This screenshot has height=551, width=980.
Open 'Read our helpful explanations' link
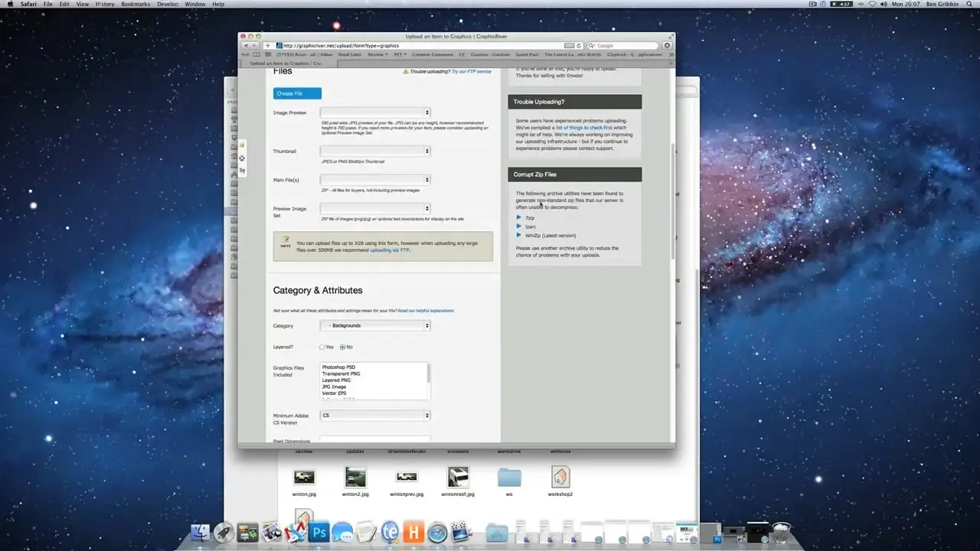click(426, 311)
